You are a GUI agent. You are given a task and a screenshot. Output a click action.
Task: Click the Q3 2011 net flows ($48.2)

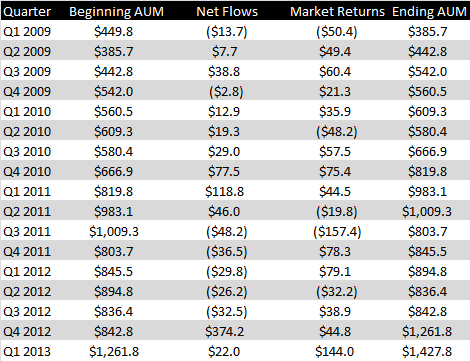coord(227,232)
